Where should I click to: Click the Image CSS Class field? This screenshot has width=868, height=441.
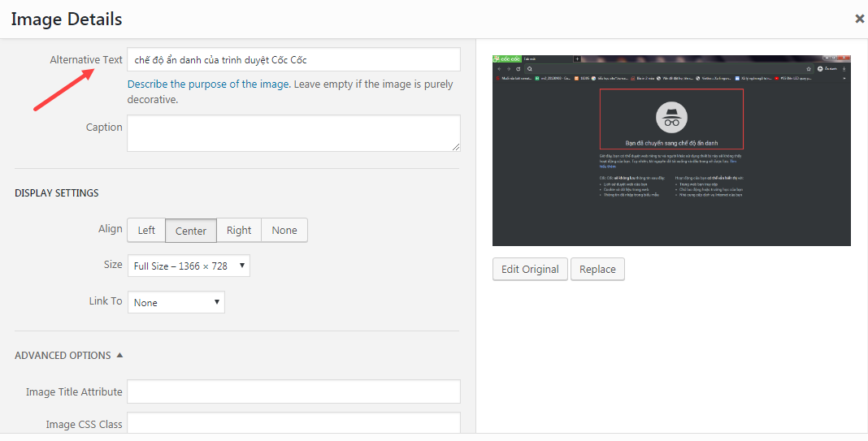[293, 424]
